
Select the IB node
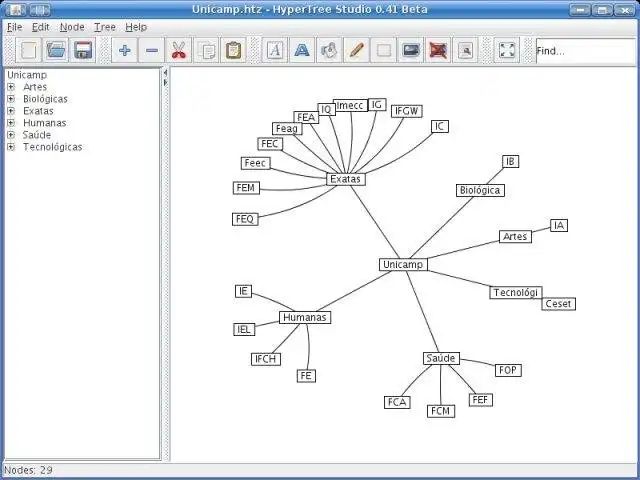(511, 162)
